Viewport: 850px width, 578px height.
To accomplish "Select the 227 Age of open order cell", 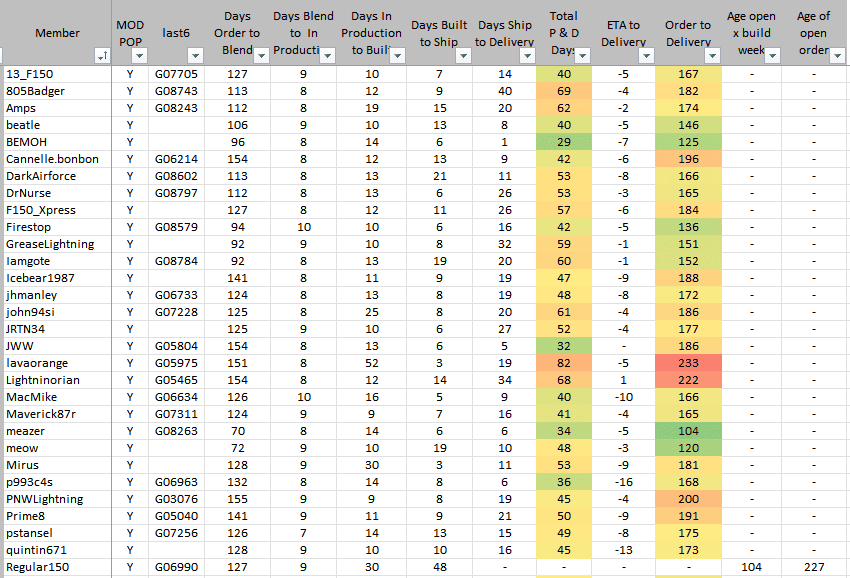I will point(813,567).
